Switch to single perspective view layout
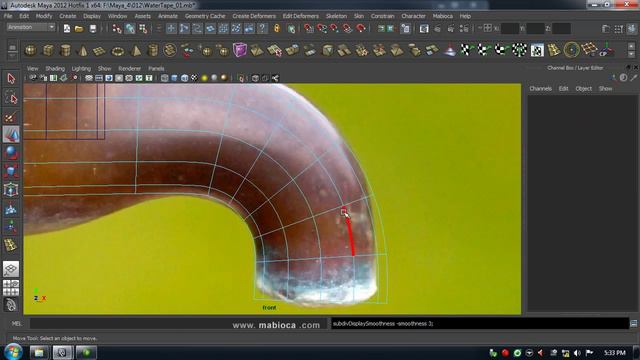Viewport: 640px width, 360px height. (11, 269)
